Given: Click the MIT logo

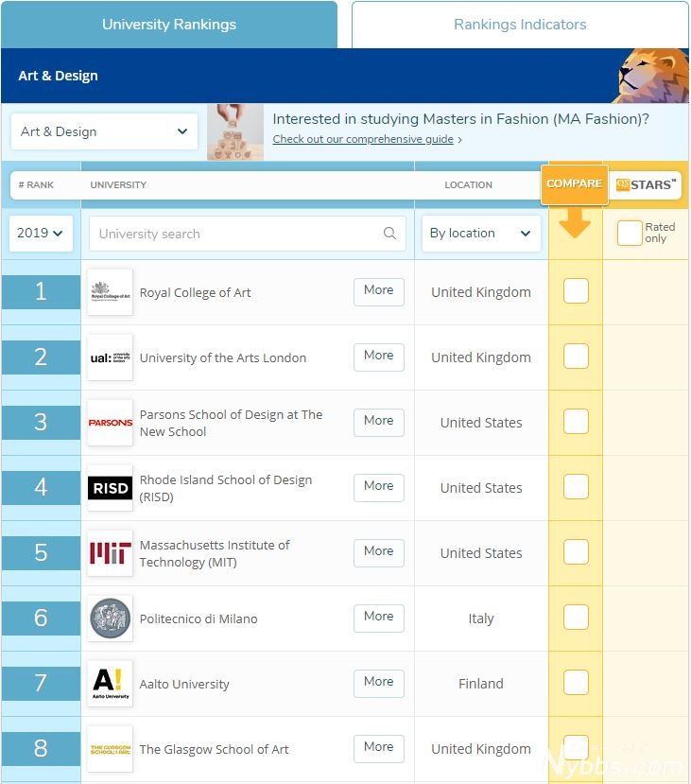Looking at the screenshot, I should 110,553.
